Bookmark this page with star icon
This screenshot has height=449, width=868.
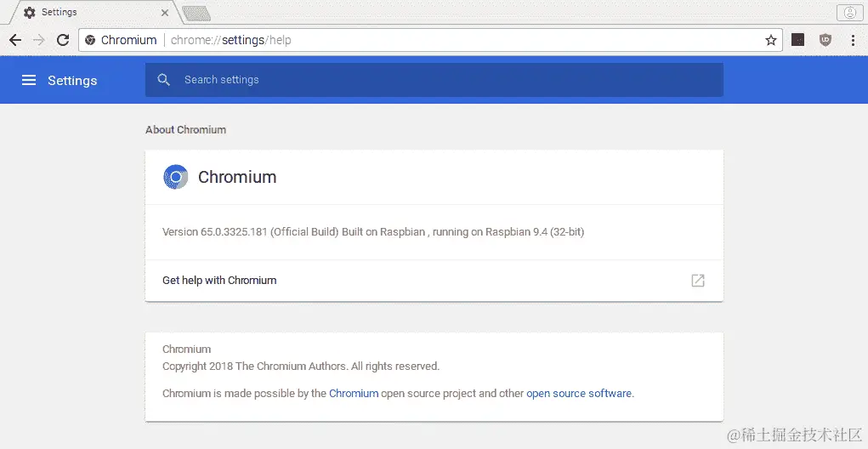tap(770, 40)
